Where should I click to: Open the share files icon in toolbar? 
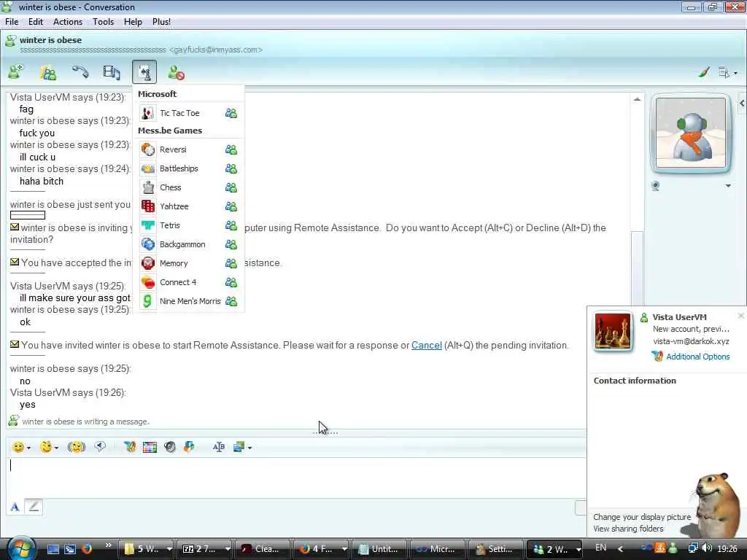pos(48,72)
